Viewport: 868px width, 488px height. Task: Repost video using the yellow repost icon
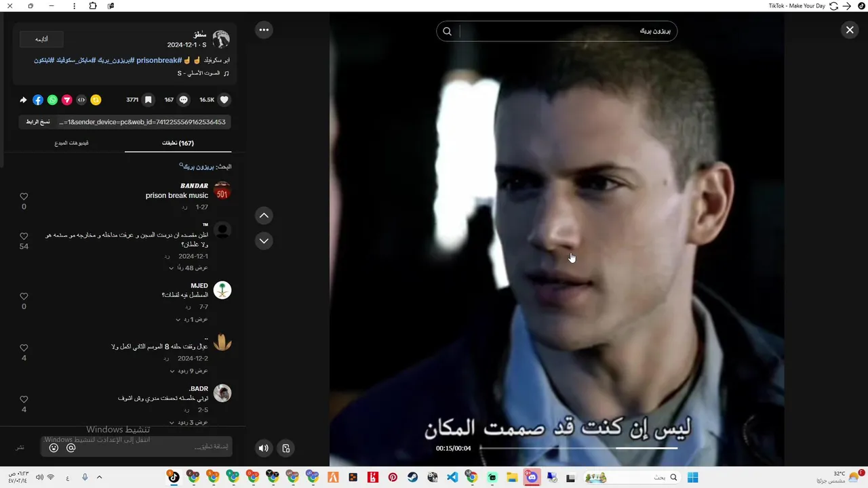tap(96, 100)
